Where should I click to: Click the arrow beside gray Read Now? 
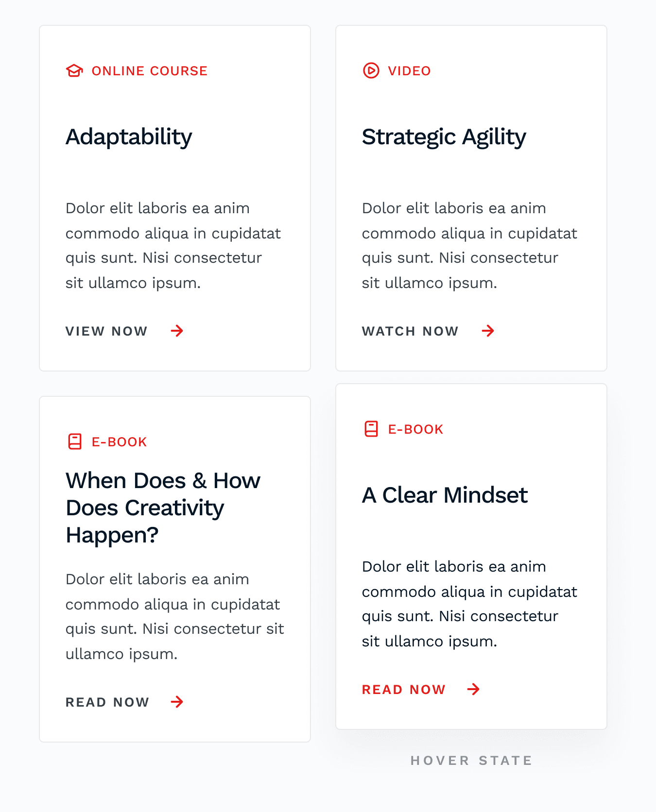point(177,702)
